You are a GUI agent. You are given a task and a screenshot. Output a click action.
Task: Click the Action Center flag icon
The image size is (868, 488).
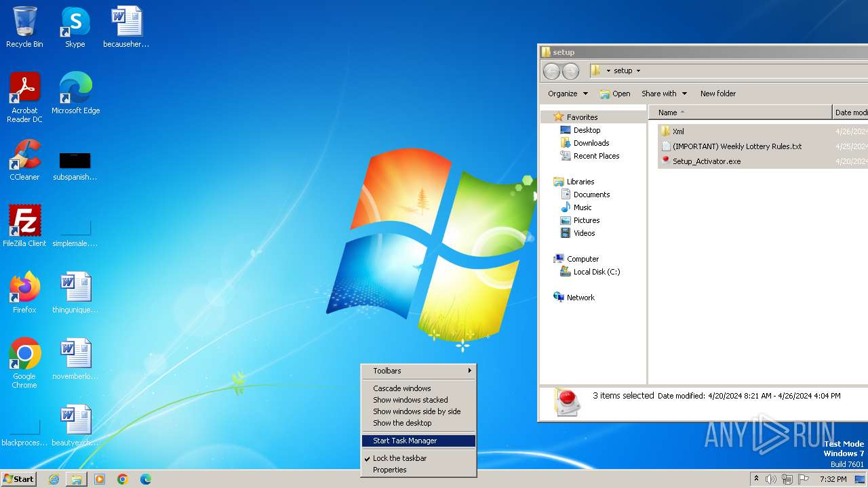[x=804, y=479]
